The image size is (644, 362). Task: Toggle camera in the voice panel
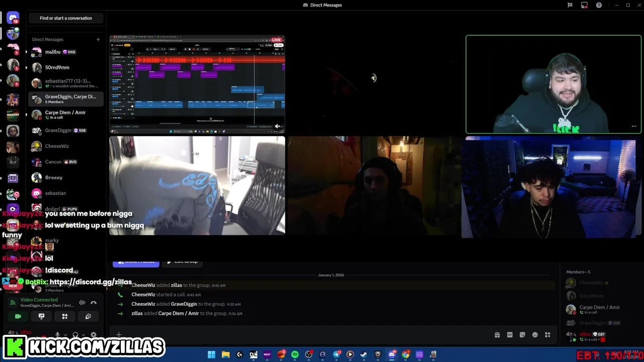point(18,316)
